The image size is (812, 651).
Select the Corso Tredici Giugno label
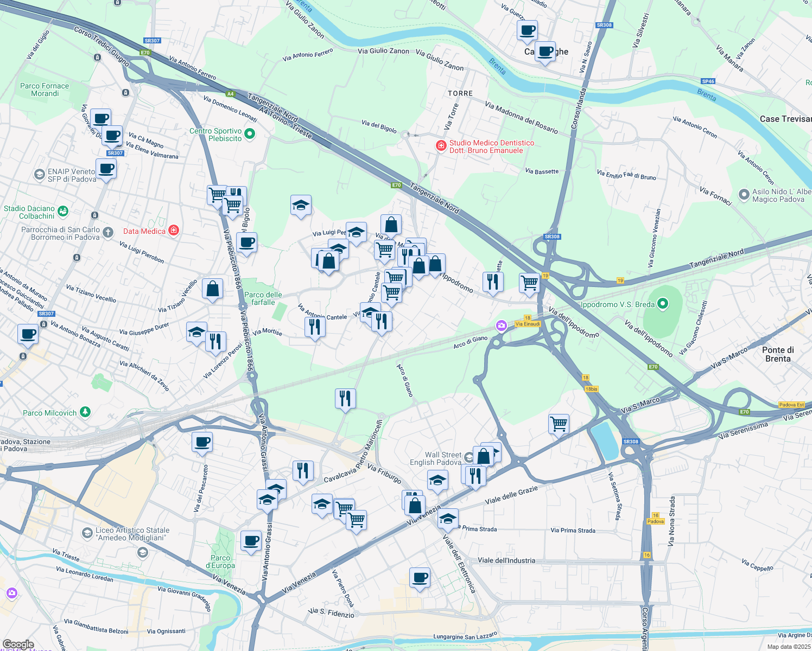tap(101, 46)
